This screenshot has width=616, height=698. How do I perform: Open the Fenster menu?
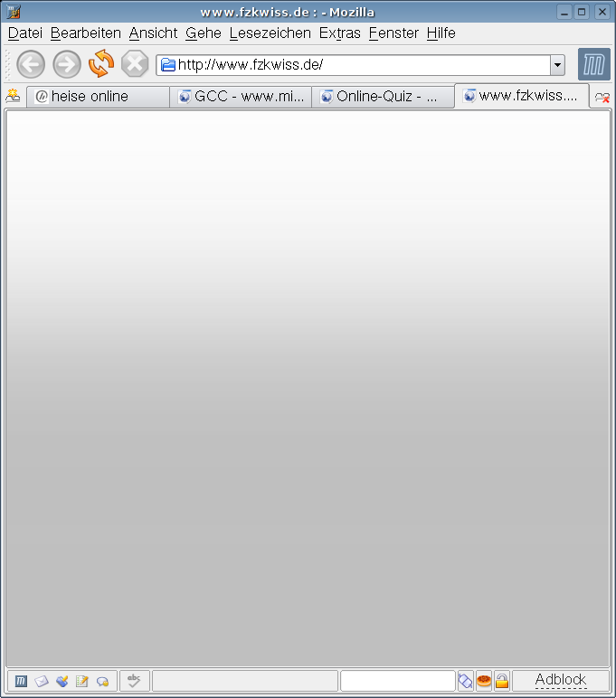(x=393, y=33)
